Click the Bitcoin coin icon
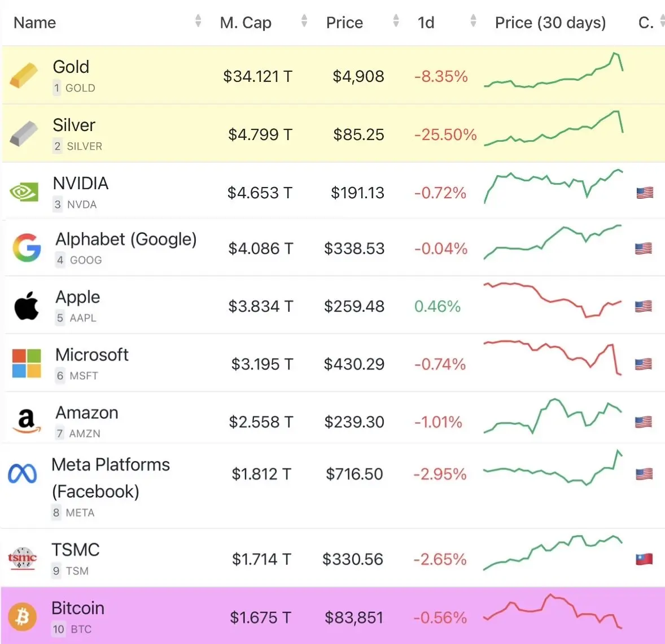 [23, 616]
